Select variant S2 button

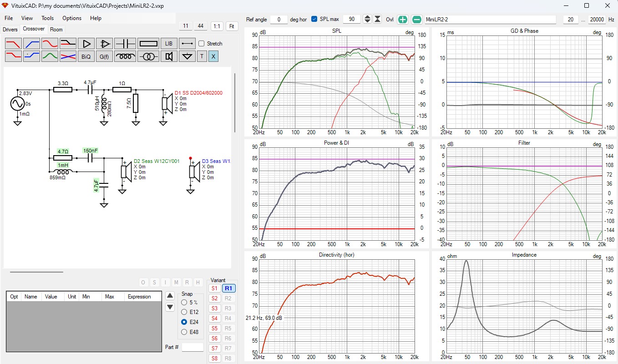[214, 298]
